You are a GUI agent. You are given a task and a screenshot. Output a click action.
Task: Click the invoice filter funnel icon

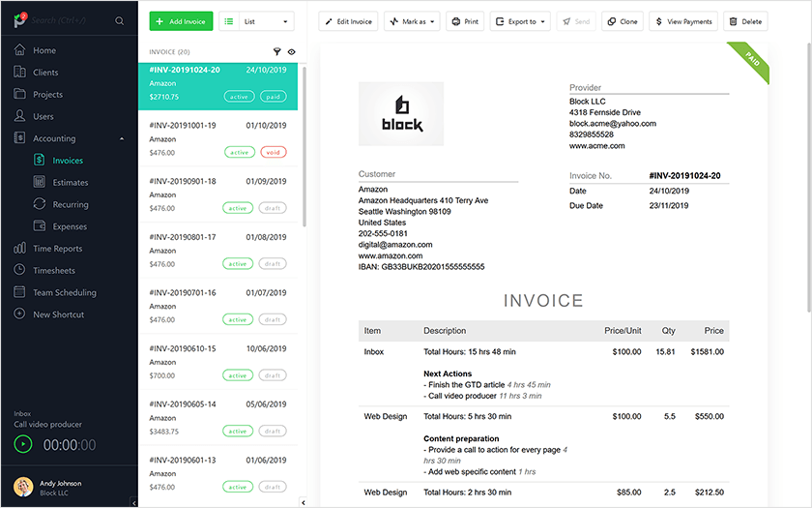(x=277, y=51)
